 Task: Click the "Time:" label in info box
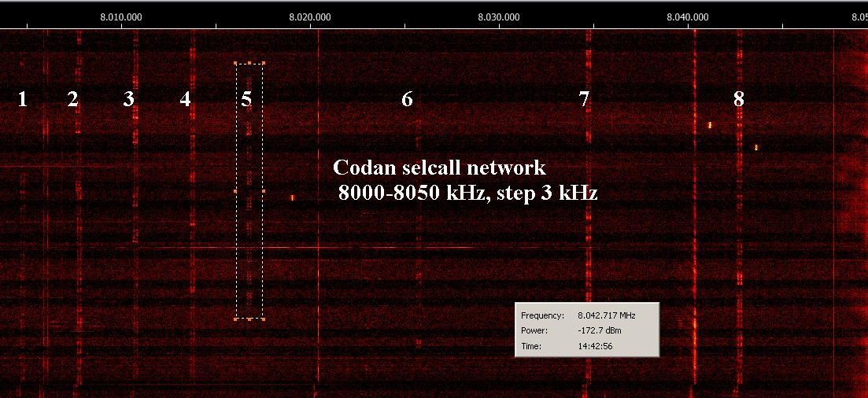[531, 347]
